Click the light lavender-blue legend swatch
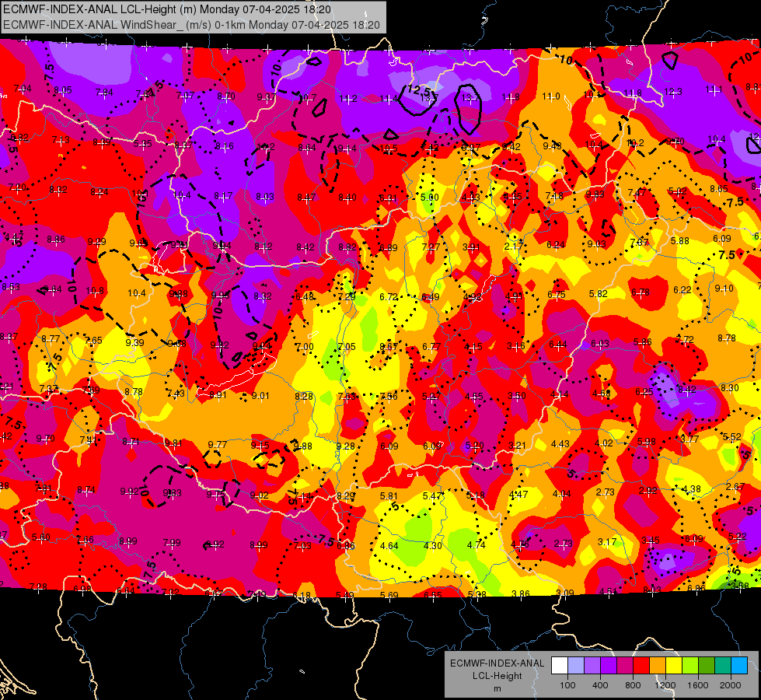Image resolution: width=761 pixels, height=700 pixels. click(x=575, y=666)
